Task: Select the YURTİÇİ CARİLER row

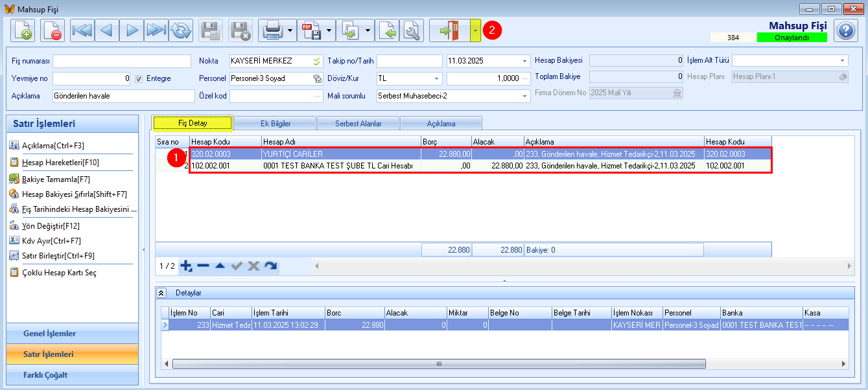Action: click(463, 154)
